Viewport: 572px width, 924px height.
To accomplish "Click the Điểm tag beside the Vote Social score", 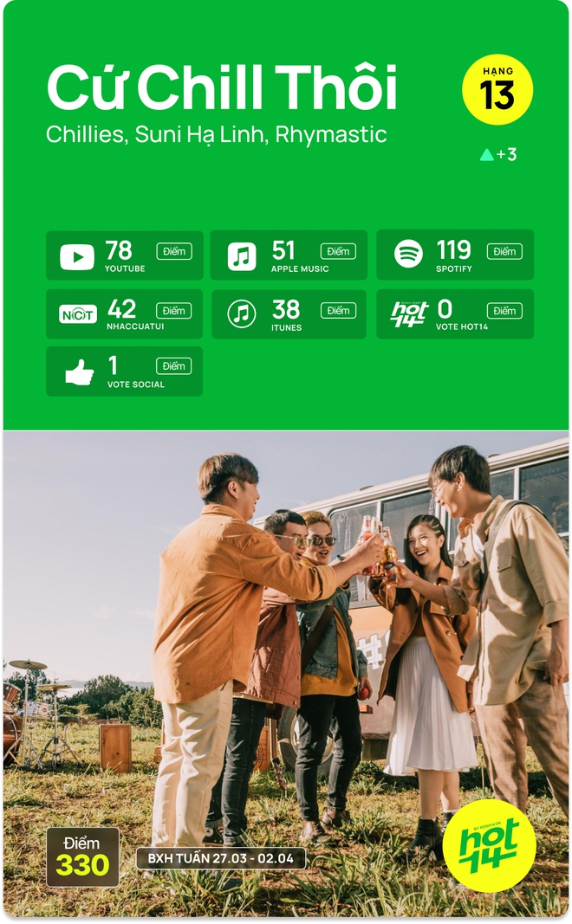I will tap(173, 366).
